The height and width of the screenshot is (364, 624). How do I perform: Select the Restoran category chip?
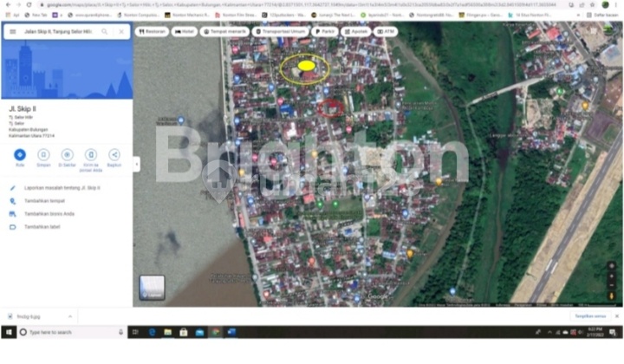(x=153, y=31)
